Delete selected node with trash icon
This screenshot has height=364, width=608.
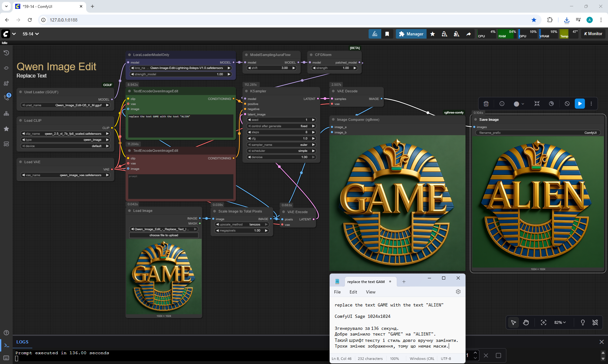point(486,104)
